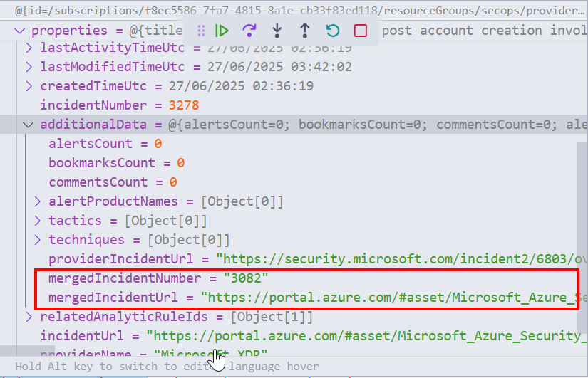
Task: Expand the lastModifiedTimeUtc entry
Action: (x=29, y=67)
